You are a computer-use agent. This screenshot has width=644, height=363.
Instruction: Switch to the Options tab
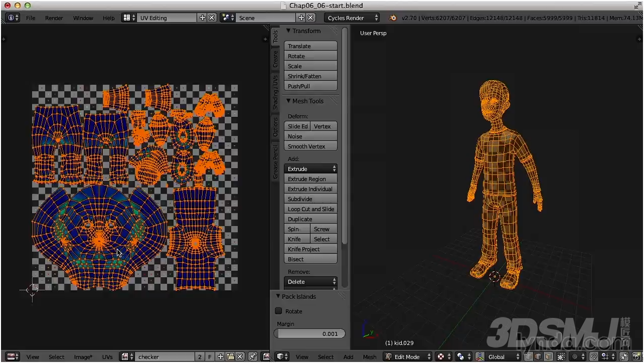tap(275, 127)
